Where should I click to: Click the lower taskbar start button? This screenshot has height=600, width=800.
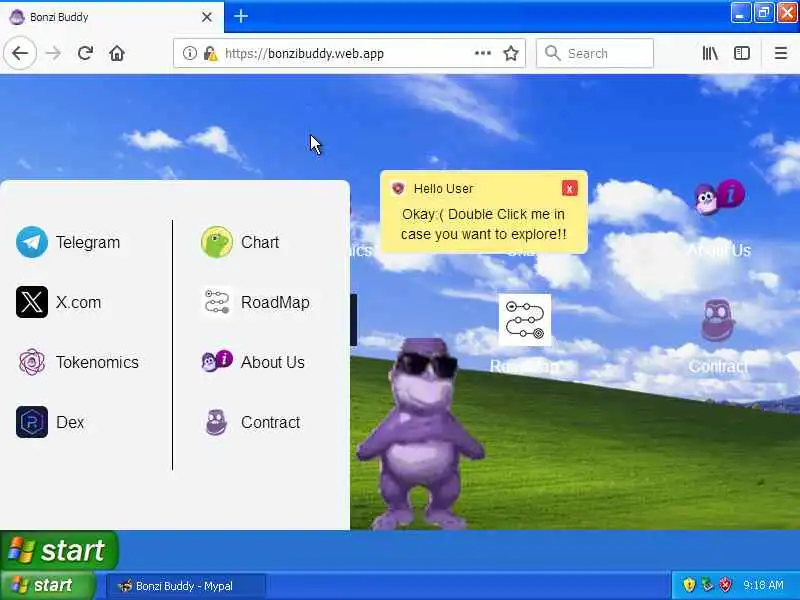[x=48, y=585]
